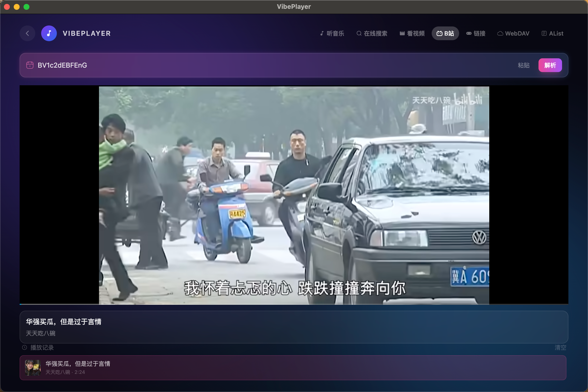Click the TV icon in the B站 tab

coord(440,33)
